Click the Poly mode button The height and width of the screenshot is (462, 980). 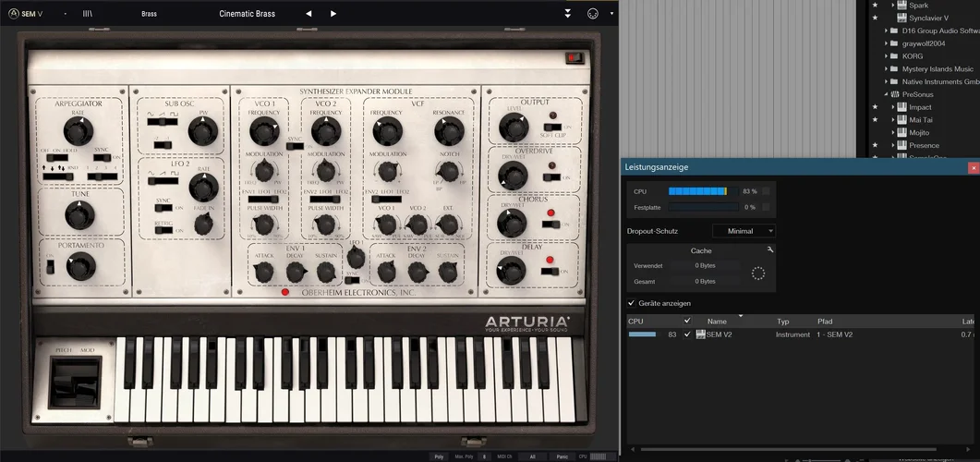point(439,456)
